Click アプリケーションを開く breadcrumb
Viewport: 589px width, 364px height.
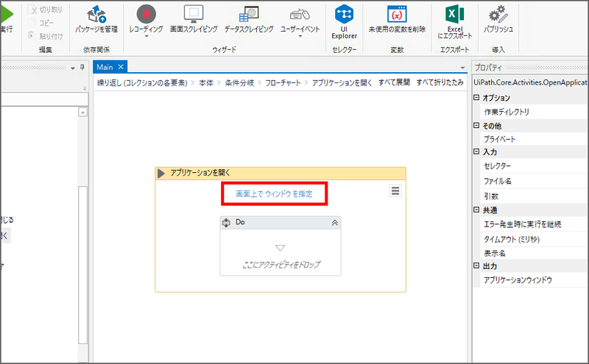(342, 83)
